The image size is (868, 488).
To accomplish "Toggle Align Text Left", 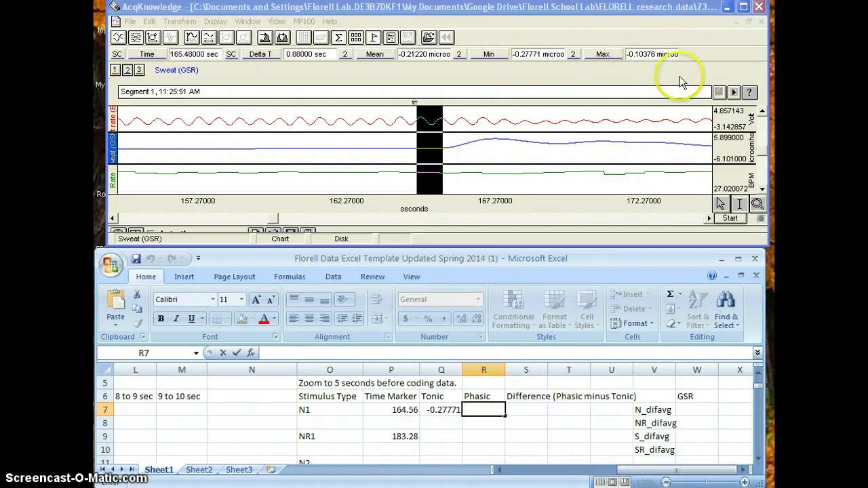I will click(294, 319).
